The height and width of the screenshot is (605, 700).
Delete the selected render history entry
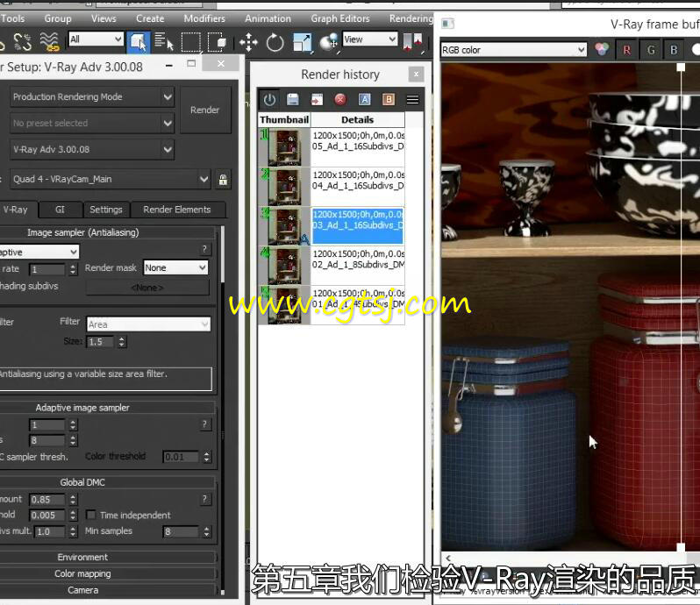(340, 99)
